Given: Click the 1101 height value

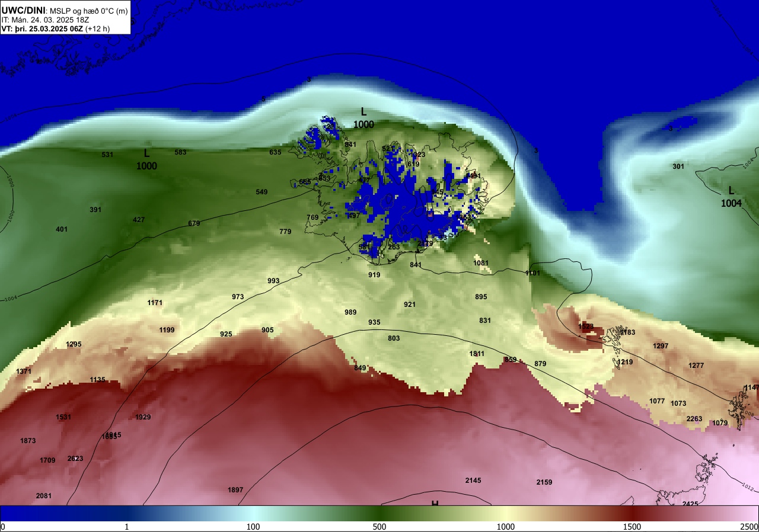Looking at the screenshot, I should (x=532, y=273).
